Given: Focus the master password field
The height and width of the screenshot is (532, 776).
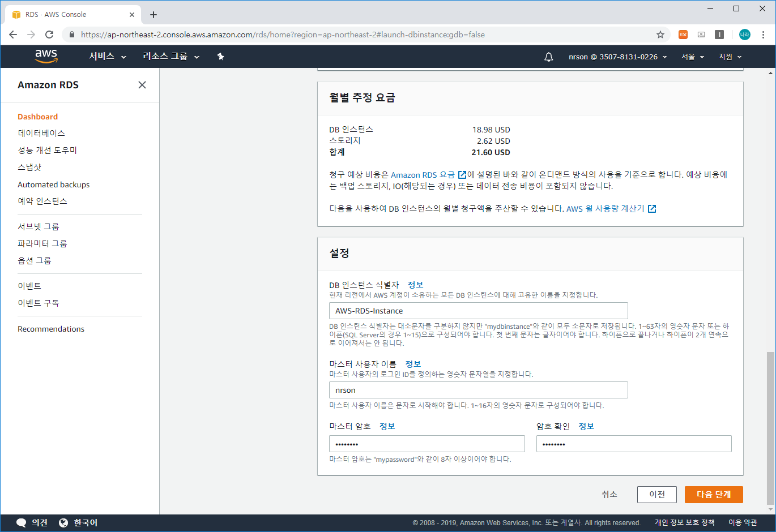Looking at the screenshot, I should (427, 444).
